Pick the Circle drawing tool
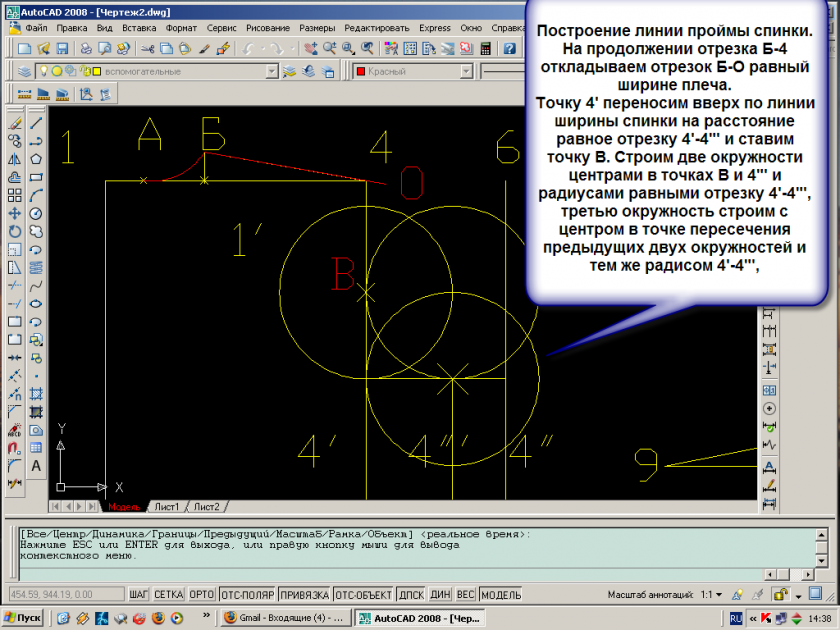The image size is (840, 630). coord(36,213)
